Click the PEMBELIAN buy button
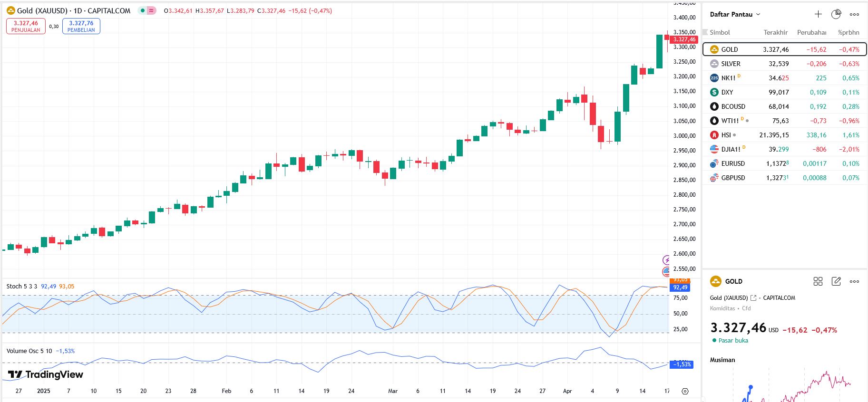The height and width of the screenshot is (402, 868). (x=81, y=26)
